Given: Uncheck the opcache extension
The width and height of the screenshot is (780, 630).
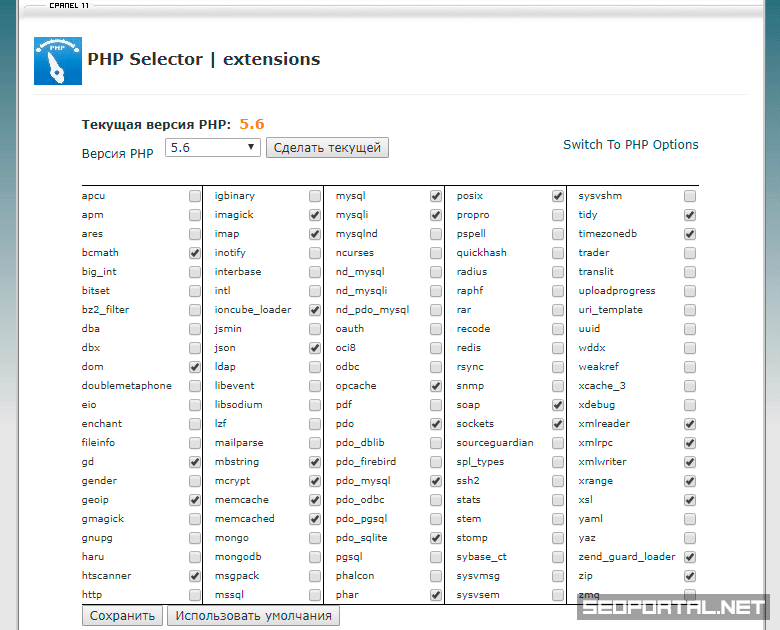Looking at the screenshot, I should click(436, 387).
